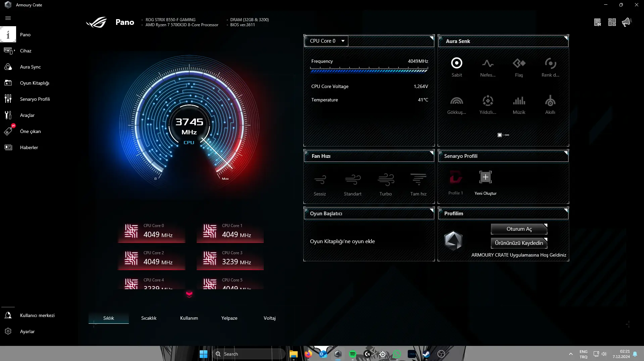
Task: Open Oyun Kitaplığı game library
Action: [x=35, y=83]
